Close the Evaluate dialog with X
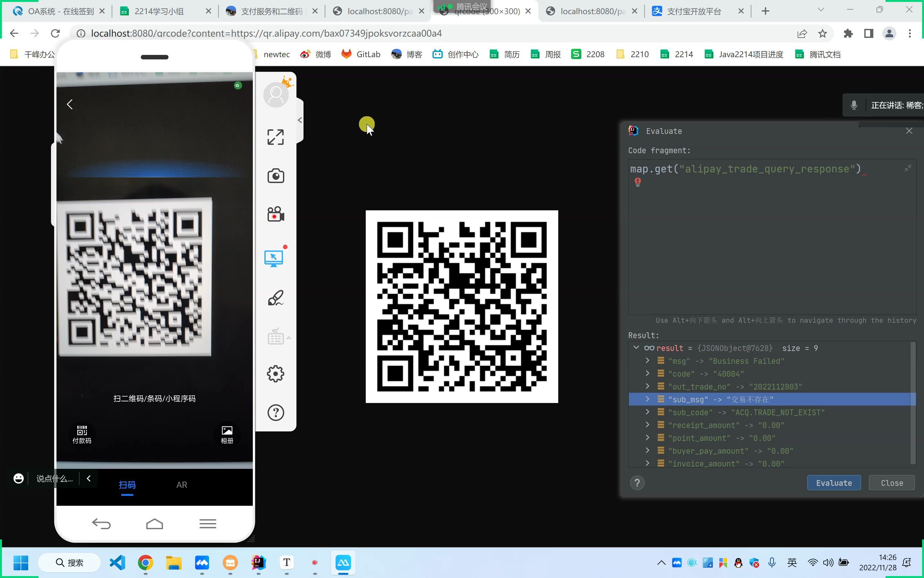The width and height of the screenshot is (924, 578). pyautogui.click(x=909, y=131)
